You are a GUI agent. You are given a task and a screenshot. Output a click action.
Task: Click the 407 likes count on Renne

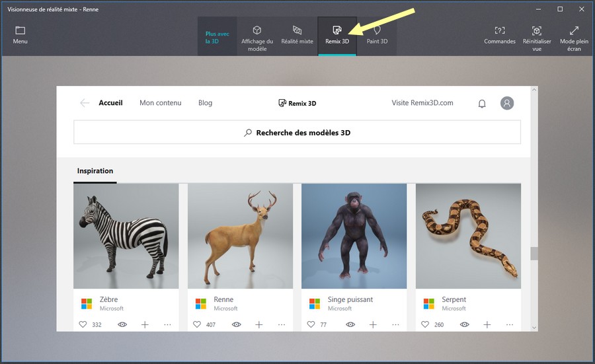[x=211, y=324]
